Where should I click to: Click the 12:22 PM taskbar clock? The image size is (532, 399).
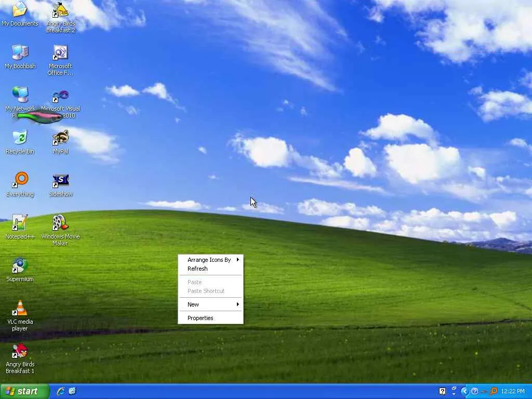[513, 391]
